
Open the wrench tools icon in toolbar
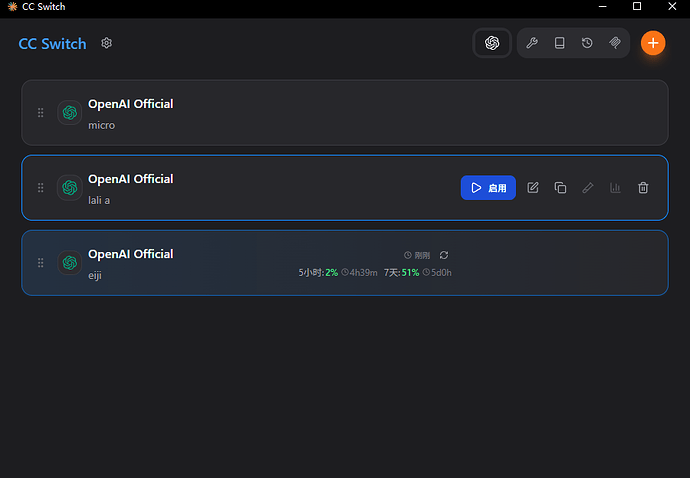pyautogui.click(x=532, y=43)
